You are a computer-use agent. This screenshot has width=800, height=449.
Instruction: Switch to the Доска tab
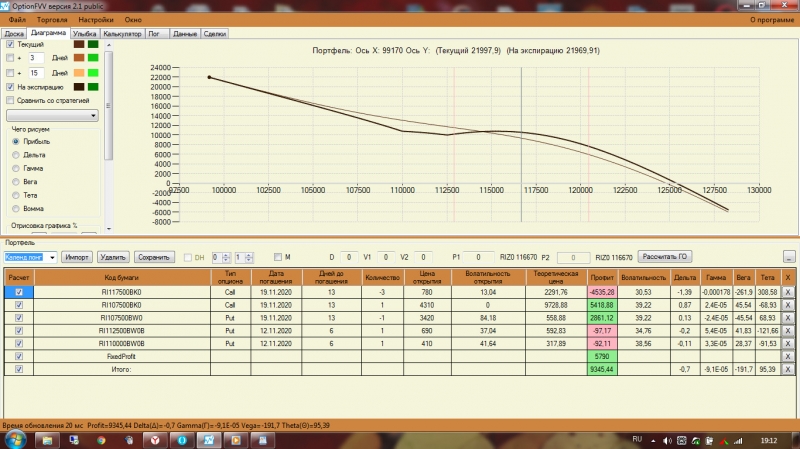[14, 34]
